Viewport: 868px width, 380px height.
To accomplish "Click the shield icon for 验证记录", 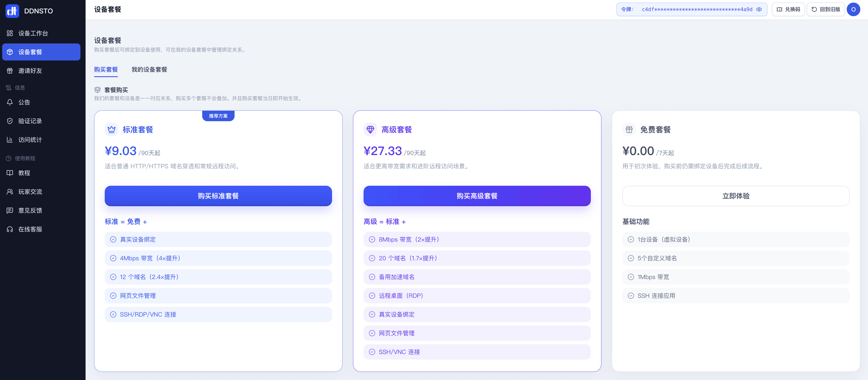I will point(10,121).
